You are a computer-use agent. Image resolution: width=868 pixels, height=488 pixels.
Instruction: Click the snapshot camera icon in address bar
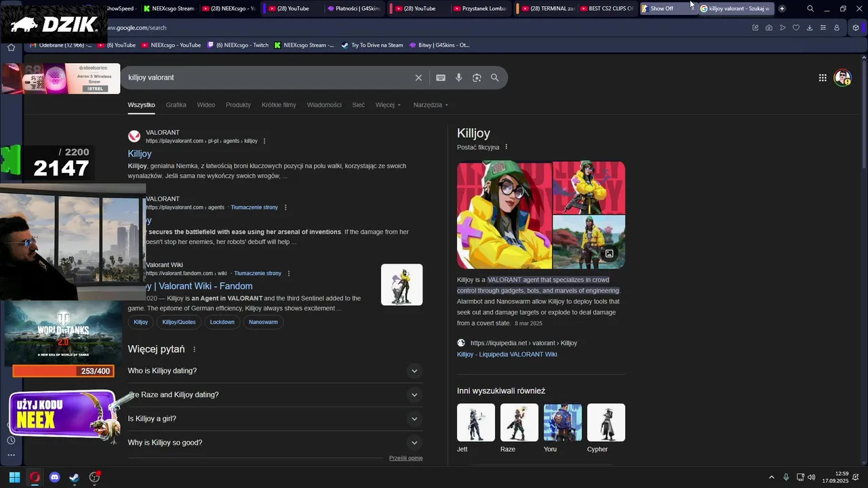click(769, 28)
